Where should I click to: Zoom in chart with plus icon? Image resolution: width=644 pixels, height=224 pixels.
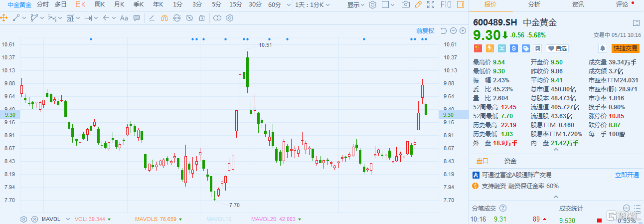462,31
